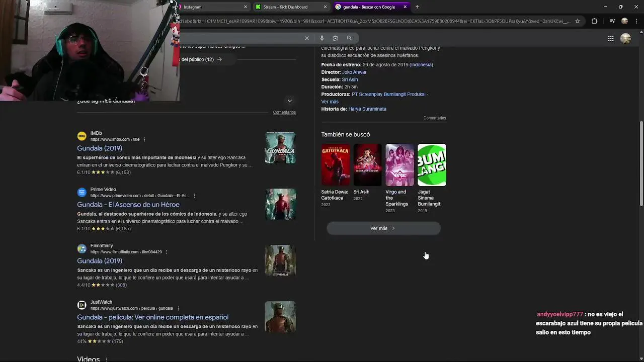This screenshot has width=644, height=362.
Task: Close the Stream - Kick Dashboard tab
Action: pos(325,7)
